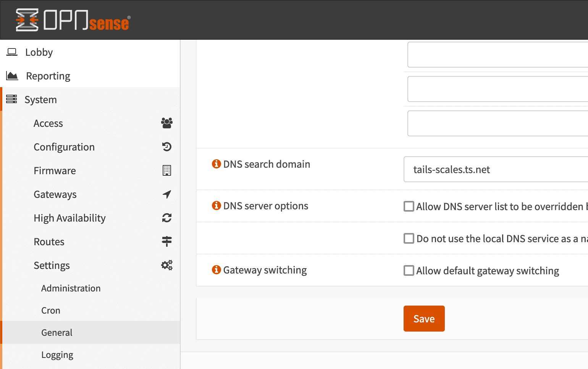Enable Allow default gateway switching
The height and width of the screenshot is (369, 588).
coord(409,270)
